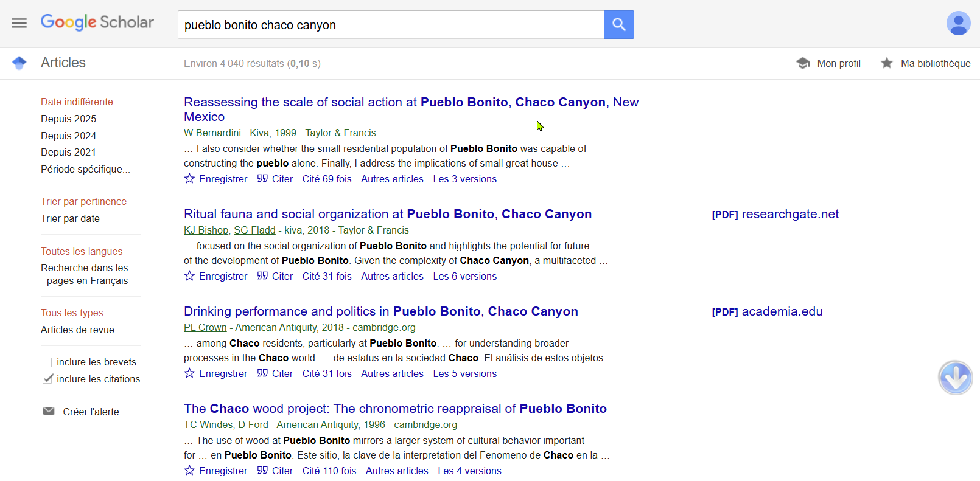Click the star icon for Ma bibliothèque

point(887,63)
